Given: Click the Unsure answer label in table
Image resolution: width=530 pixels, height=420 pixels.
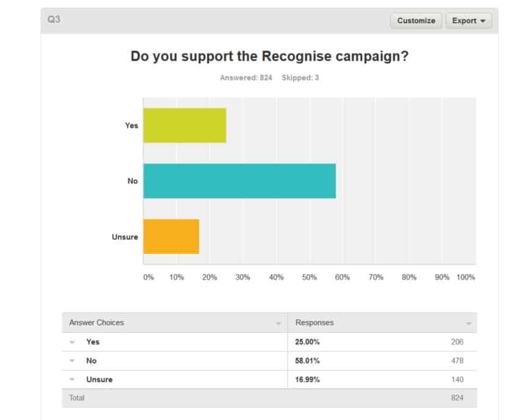Looking at the screenshot, I should (100, 380).
